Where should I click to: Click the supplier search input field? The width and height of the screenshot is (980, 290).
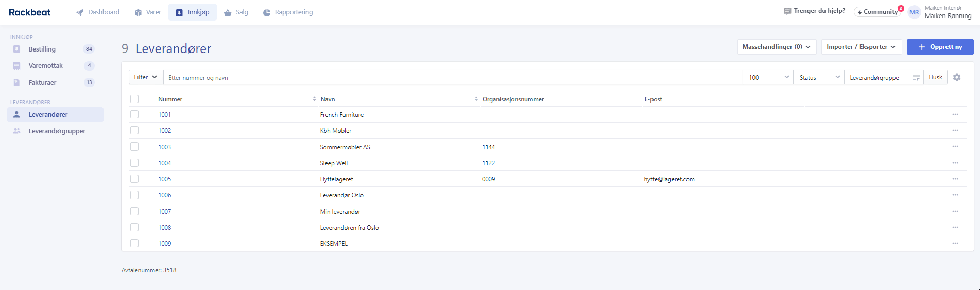(452, 77)
